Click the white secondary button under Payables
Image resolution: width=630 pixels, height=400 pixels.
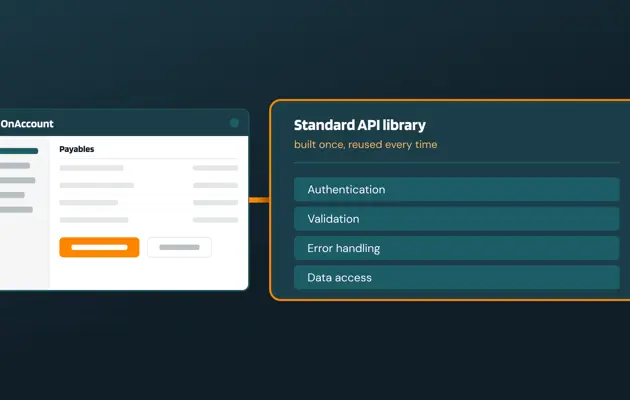[179, 247]
